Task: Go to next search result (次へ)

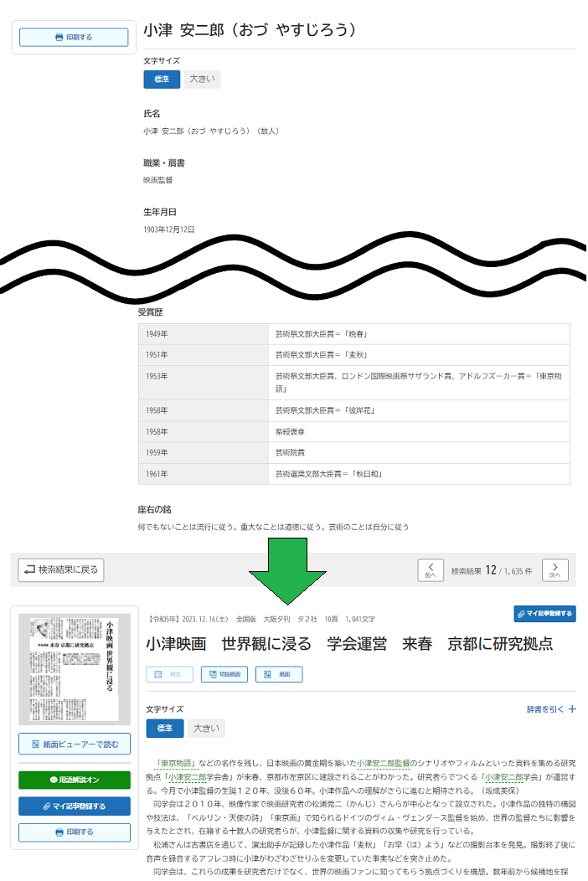Action: pos(554,570)
